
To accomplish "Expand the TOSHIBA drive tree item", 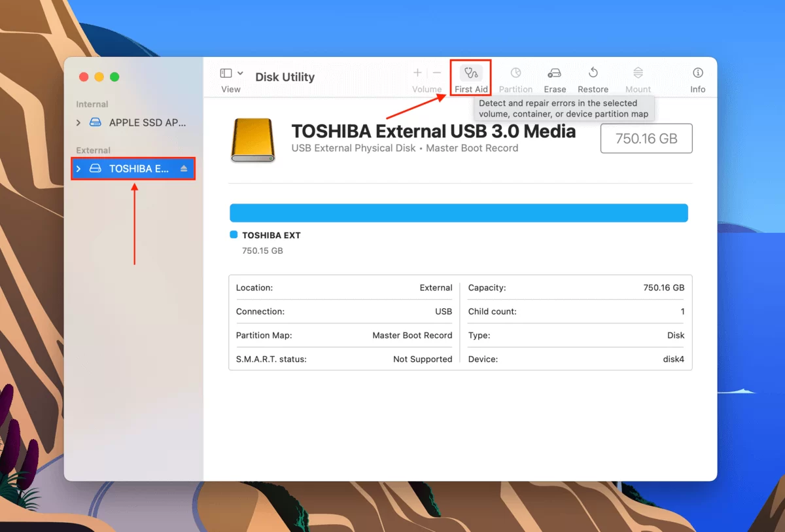I will pos(78,168).
